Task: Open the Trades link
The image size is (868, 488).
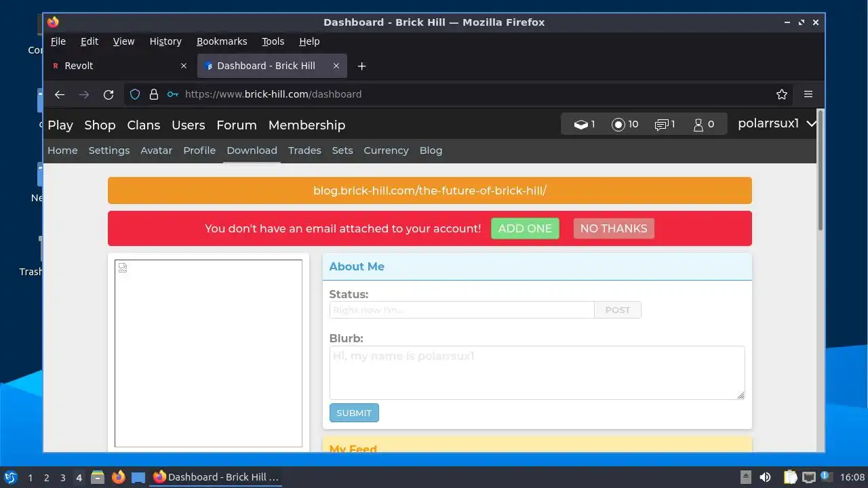Action: pos(304,150)
